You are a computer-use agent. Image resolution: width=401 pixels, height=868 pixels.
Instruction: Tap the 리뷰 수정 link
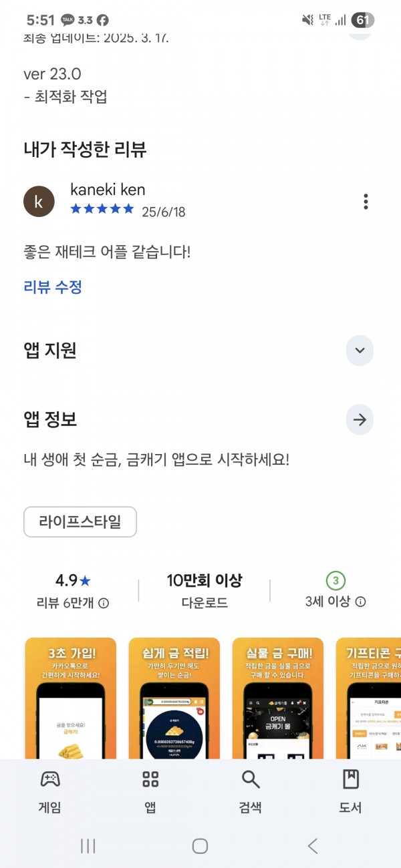click(53, 288)
